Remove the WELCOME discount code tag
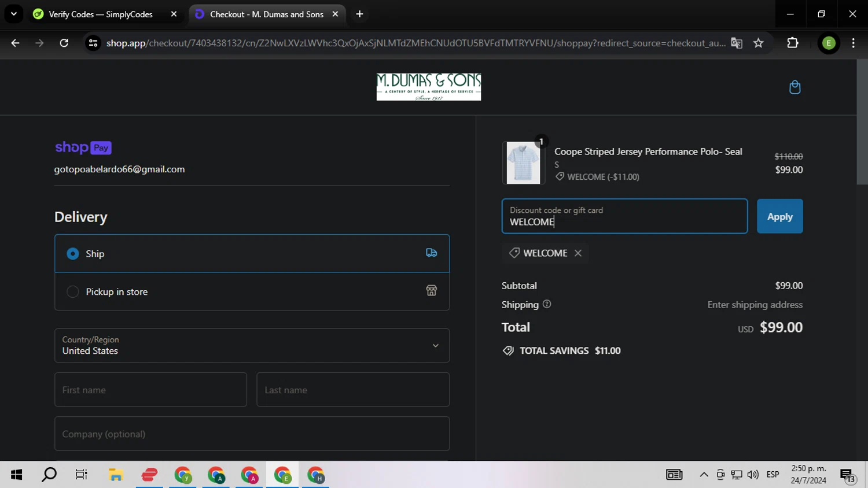The height and width of the screenshot is (488, 868). (x=578, y=253)
